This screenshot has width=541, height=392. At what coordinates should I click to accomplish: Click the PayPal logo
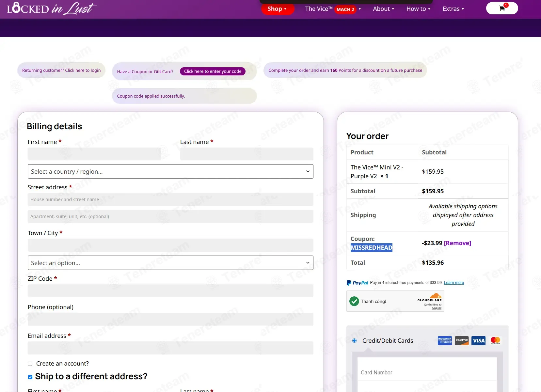(x=358, y=283)
